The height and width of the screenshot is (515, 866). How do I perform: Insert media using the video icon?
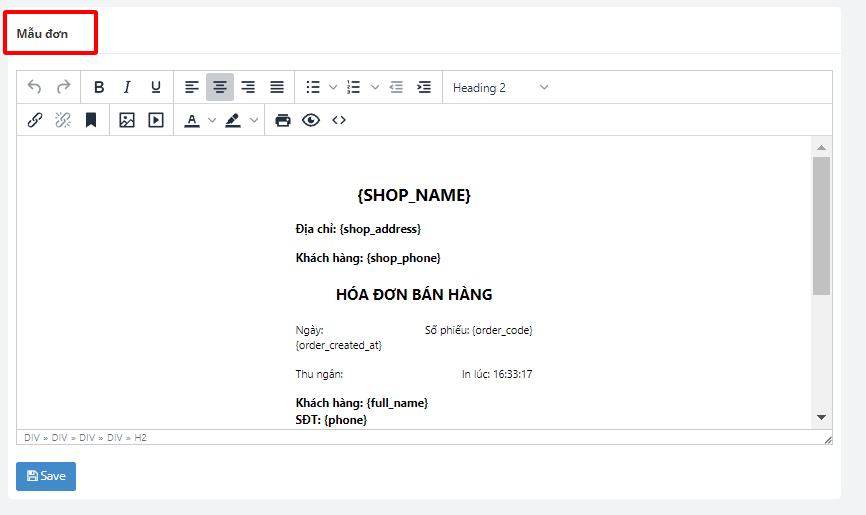tap(156, 120)
